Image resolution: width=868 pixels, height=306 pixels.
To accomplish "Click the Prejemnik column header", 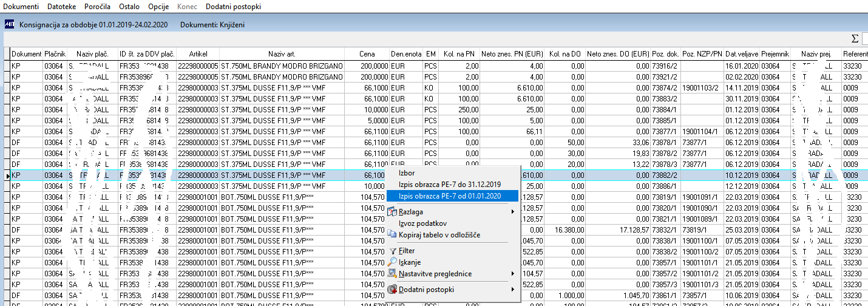I will point(775,54).
